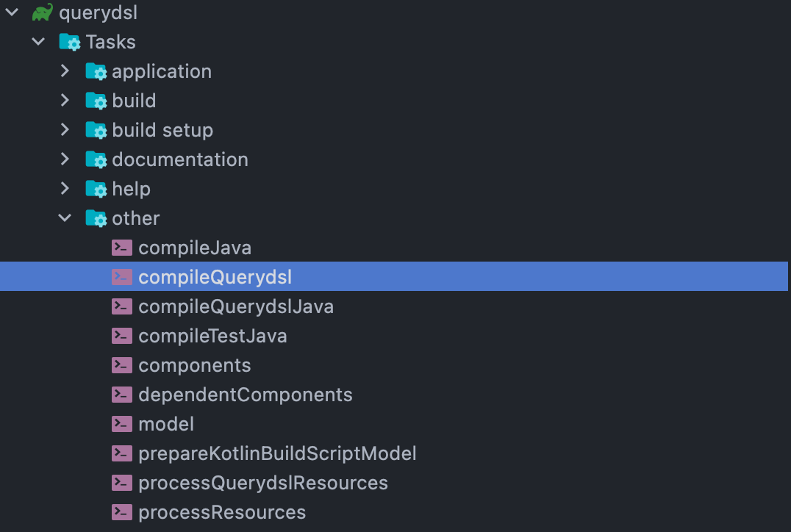Image resolution: width=791 pixels, height=532 pixels.
Task: Click the application folder gear icon
Action: point(96,71)
